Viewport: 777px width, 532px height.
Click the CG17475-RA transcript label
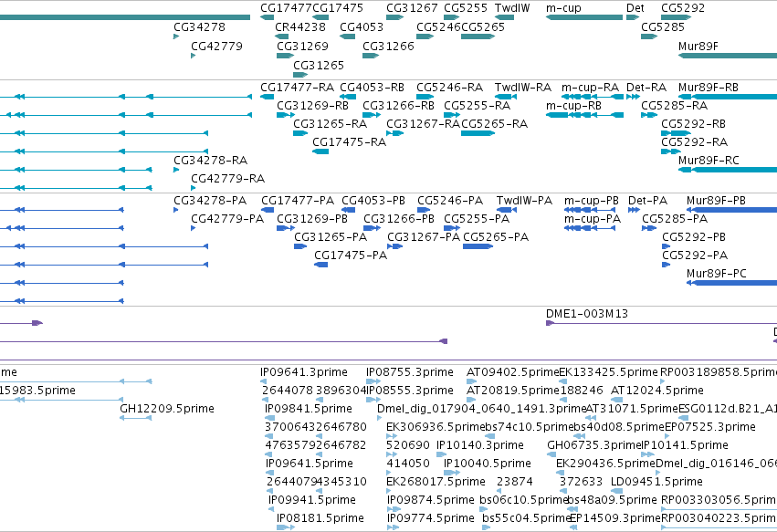(x=349, y=142)
